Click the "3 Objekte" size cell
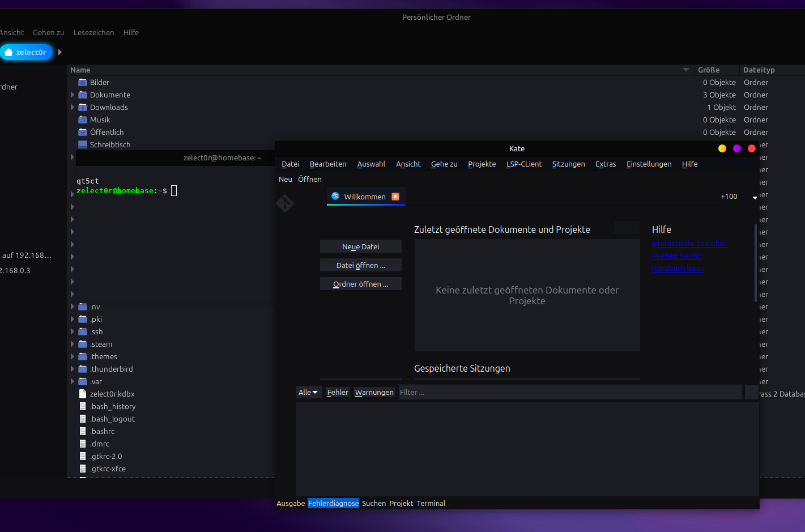This screenshot has width=805, height=532. coord(719,95)
